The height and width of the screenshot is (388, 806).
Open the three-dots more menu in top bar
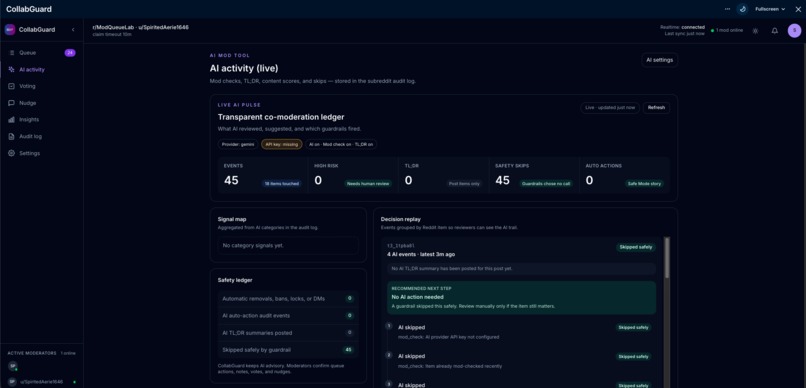[x=727, y=9]
